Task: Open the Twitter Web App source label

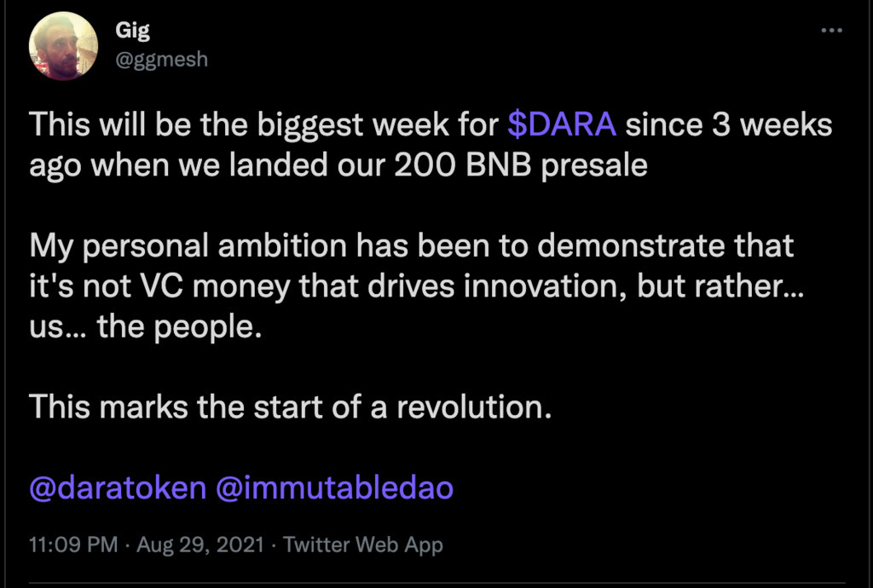Action: pyautogui.click(x=363, y=545)
